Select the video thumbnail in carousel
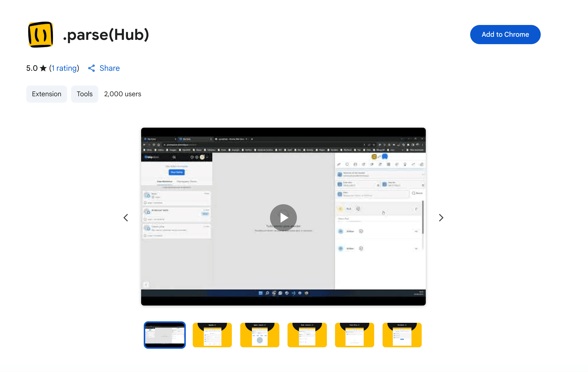The height and width of the screenshot is (372, 588). point(165,335)
